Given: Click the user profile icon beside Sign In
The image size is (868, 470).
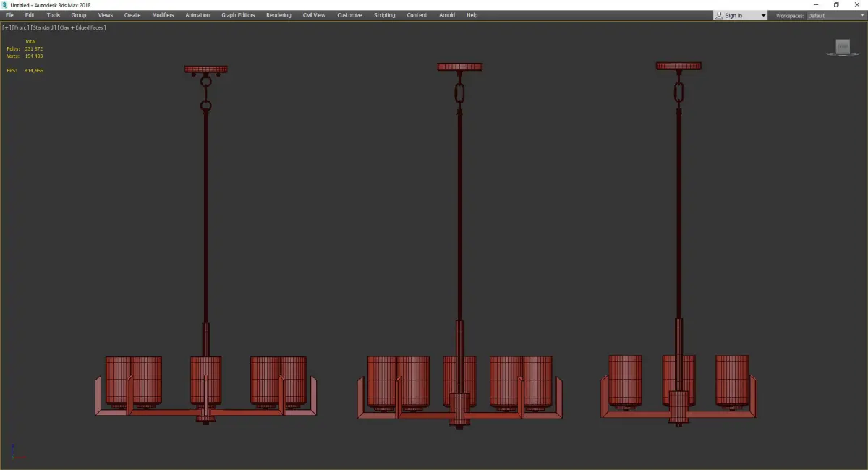Looking at the screenshot, I should 719,15.
